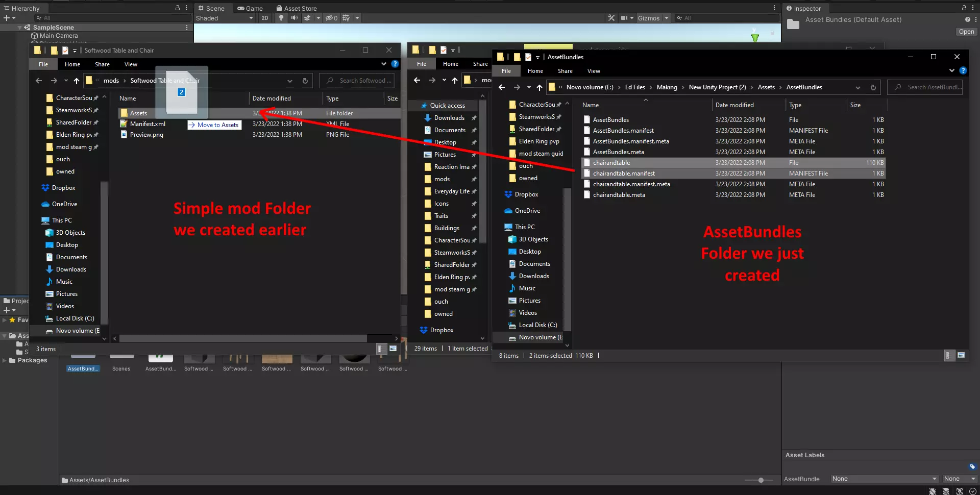Click New Unity Project (2) breadcrumb
This screenshot has width=980, height=495.
click(717, 87)
